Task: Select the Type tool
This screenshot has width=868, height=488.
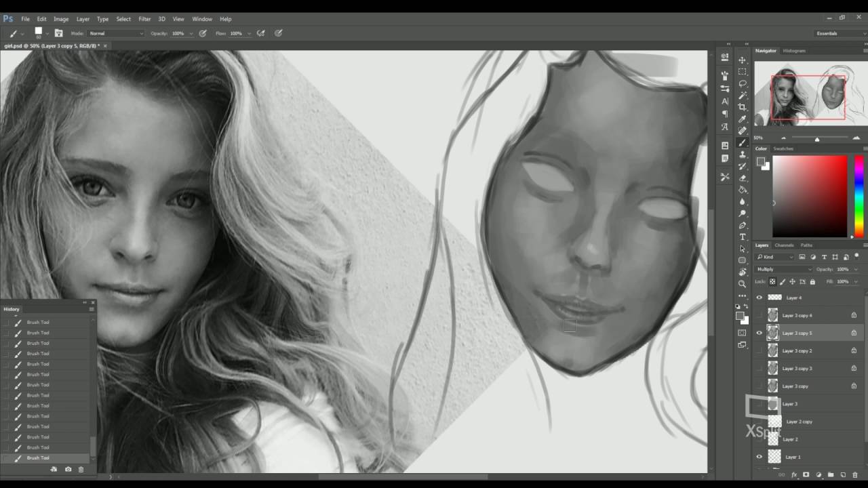Action: click(743, 237)
